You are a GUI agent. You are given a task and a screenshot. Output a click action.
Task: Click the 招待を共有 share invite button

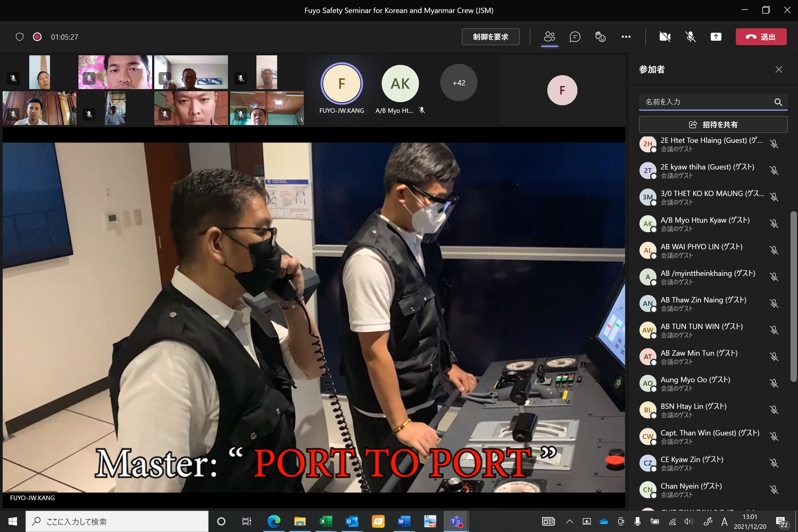coord(713,124)
